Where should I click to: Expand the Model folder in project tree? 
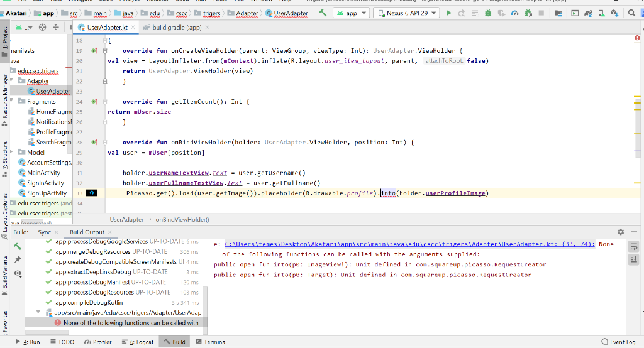pos(12,152)
